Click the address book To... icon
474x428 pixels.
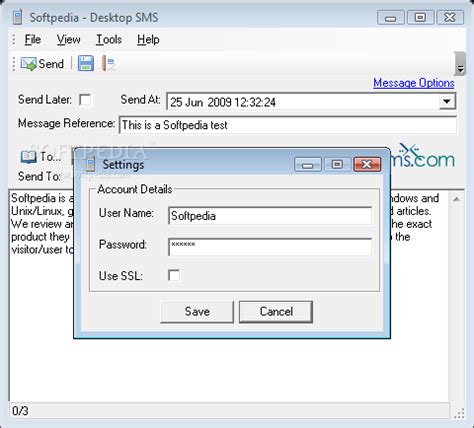(41, 156)
